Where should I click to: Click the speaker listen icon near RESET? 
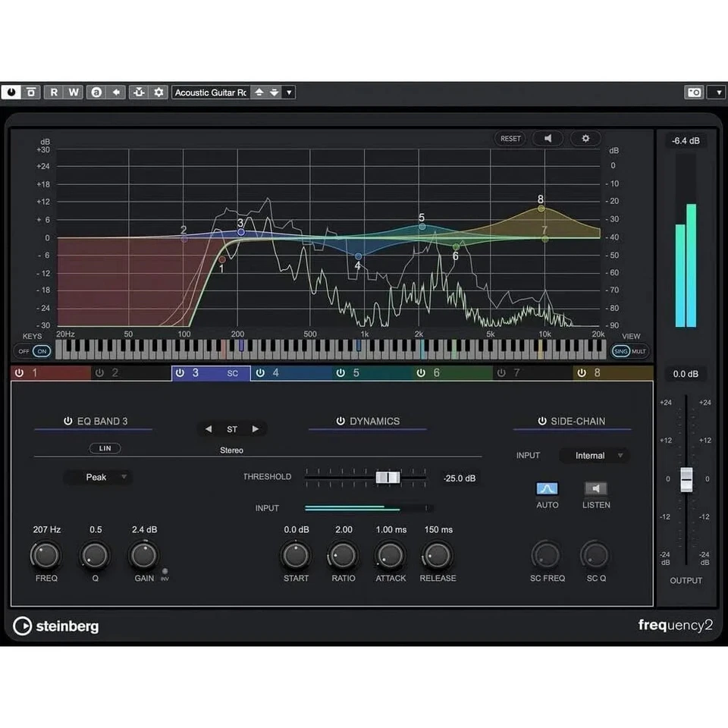(x=548, y=138)
